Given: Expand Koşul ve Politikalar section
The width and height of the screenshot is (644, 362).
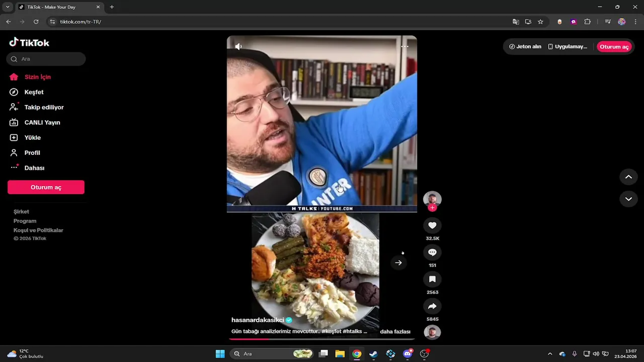Looking at the screenshot, I should click(x=38, y=230).
